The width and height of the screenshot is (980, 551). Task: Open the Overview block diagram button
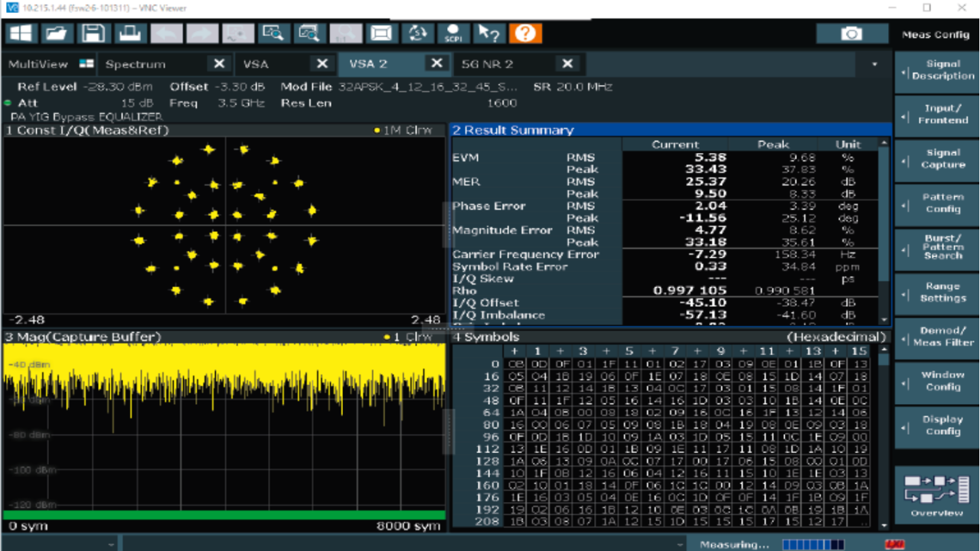click(936, 495)
